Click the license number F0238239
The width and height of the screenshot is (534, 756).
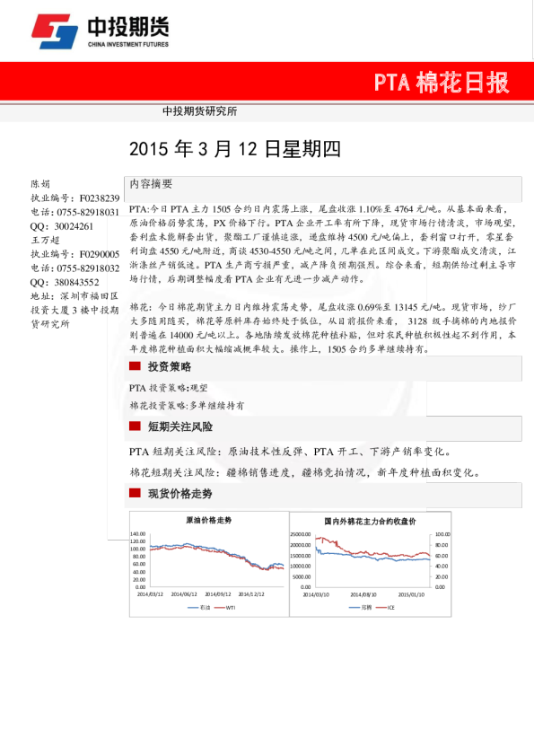click(x=100, y=198)
